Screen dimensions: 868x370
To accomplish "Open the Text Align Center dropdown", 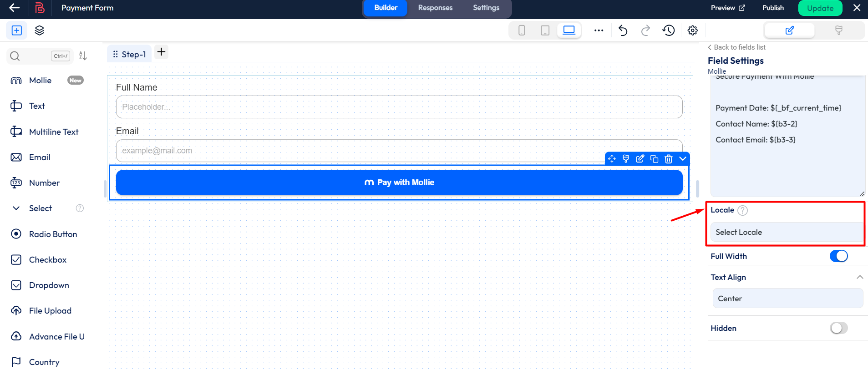I will pos(787,299).
